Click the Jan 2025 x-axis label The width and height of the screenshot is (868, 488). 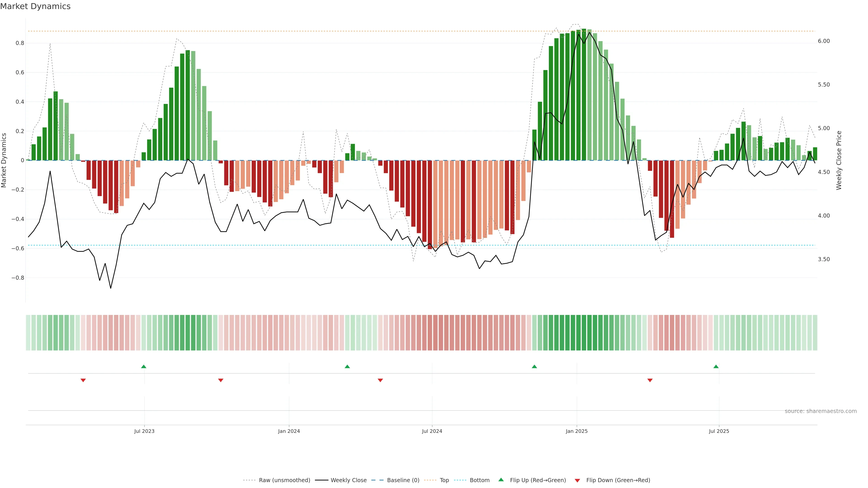(x=577, y=431)
